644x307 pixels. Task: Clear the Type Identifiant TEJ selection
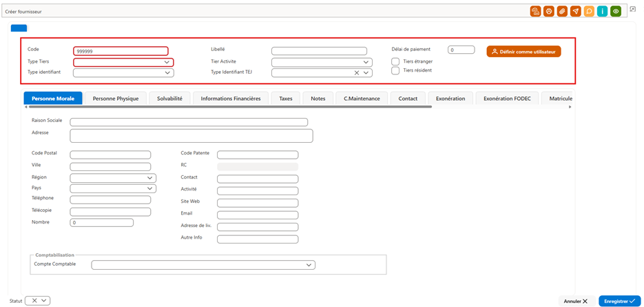(357, 73)
